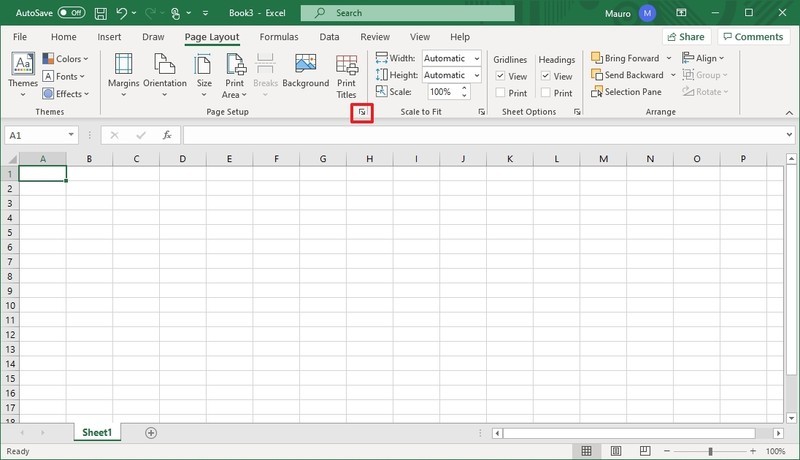Switch to the Data tab
This screenshot has width=800, height=460.
(x=329, y=37)
